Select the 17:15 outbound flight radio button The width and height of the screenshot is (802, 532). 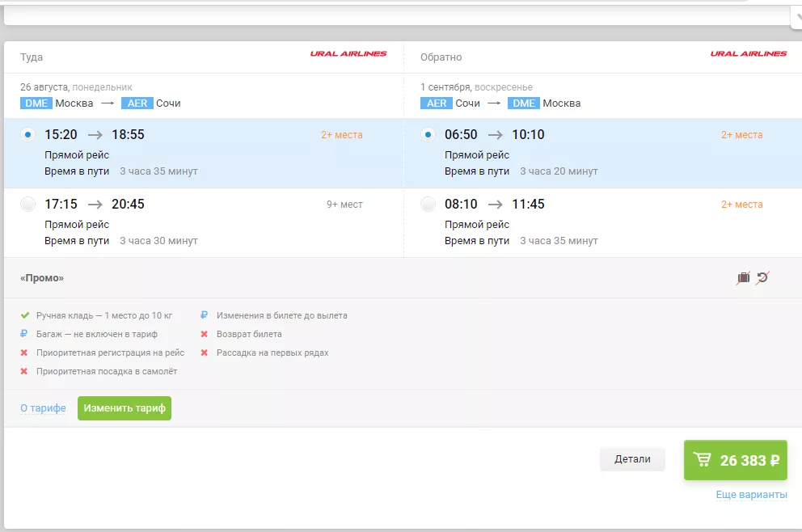tap(28, 205)
